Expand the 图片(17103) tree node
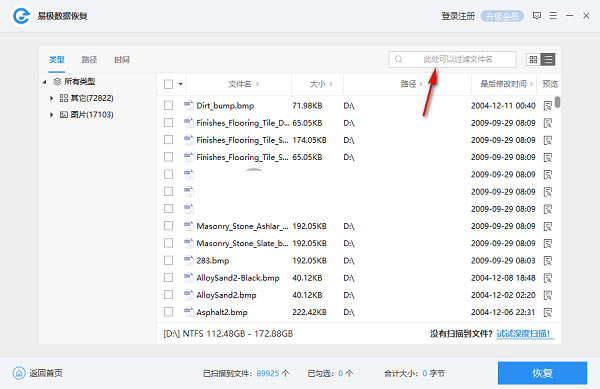 coord(51,115)
